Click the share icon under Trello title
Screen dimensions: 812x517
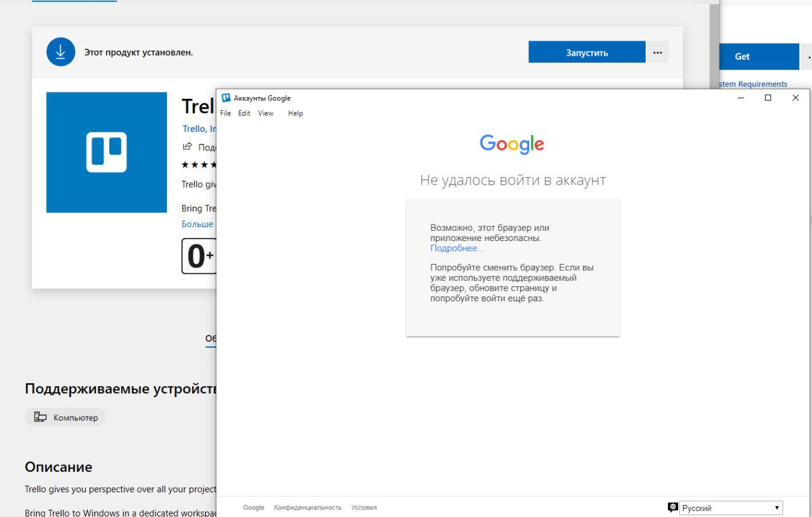point(187,147)
